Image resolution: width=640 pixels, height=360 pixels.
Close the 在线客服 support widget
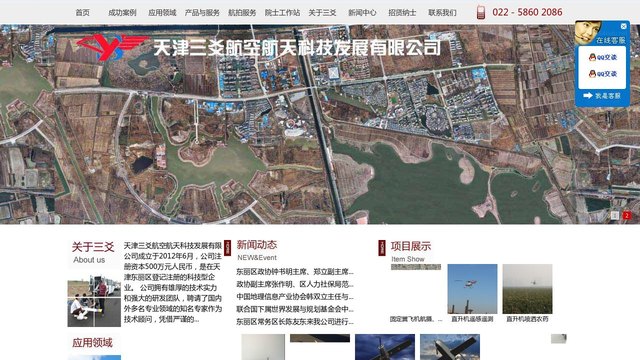623,26
